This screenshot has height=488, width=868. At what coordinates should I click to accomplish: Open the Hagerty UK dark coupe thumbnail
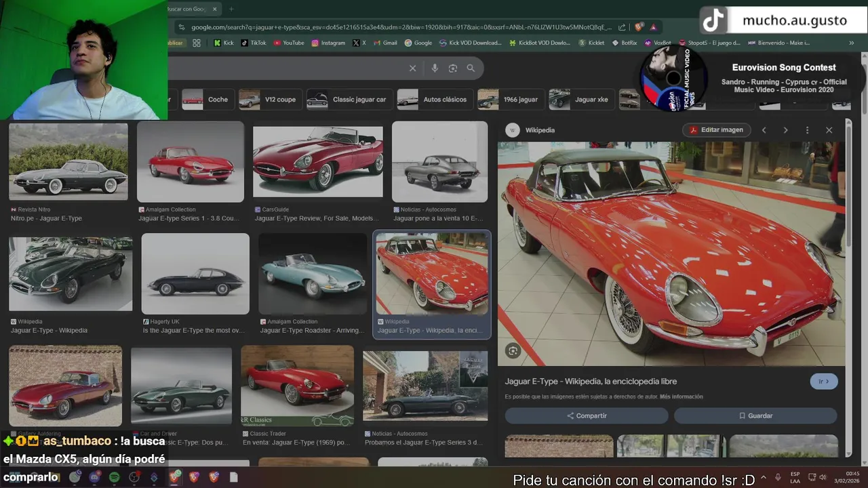coord(195,274)
